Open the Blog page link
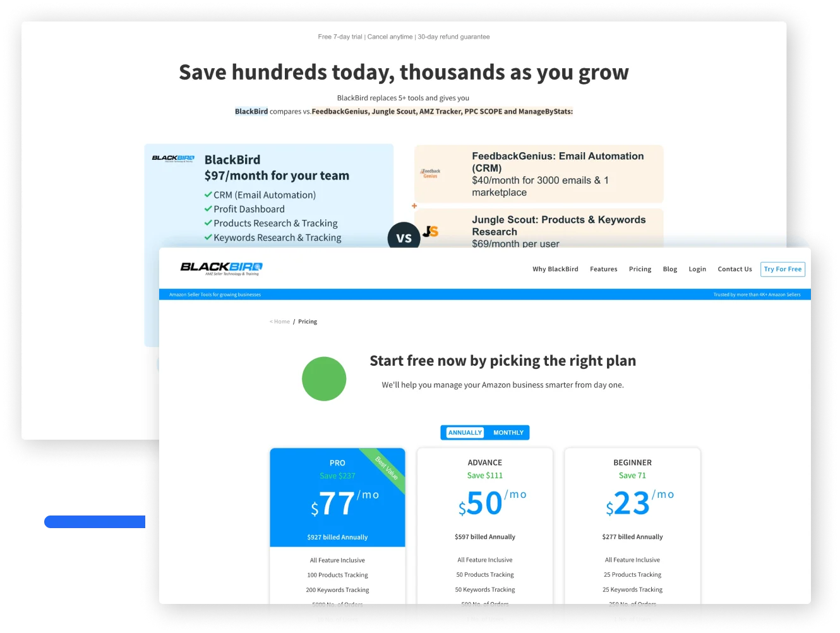The width and height of the screenshot is (840, 633). tap(669, 269)
